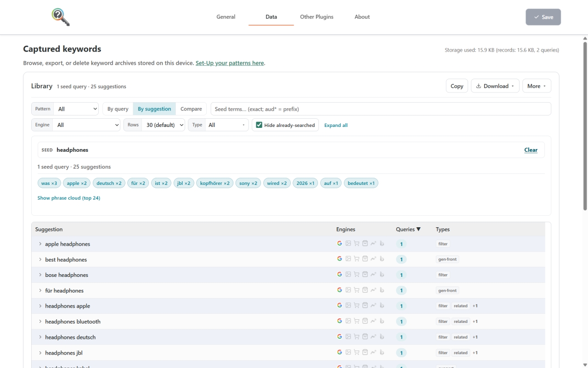Expand the apple headphones suggestion row

pyautogui.click(x=40, y=244)
